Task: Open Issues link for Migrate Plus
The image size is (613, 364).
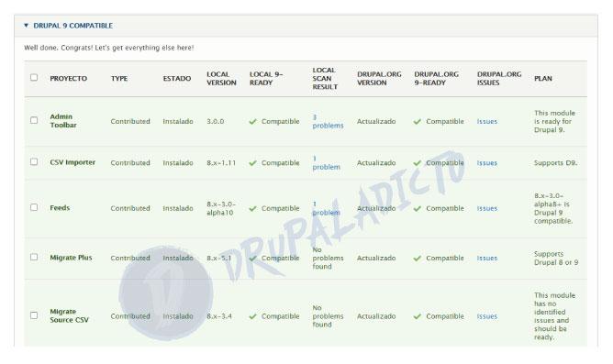Action: [x=486, y=259]
